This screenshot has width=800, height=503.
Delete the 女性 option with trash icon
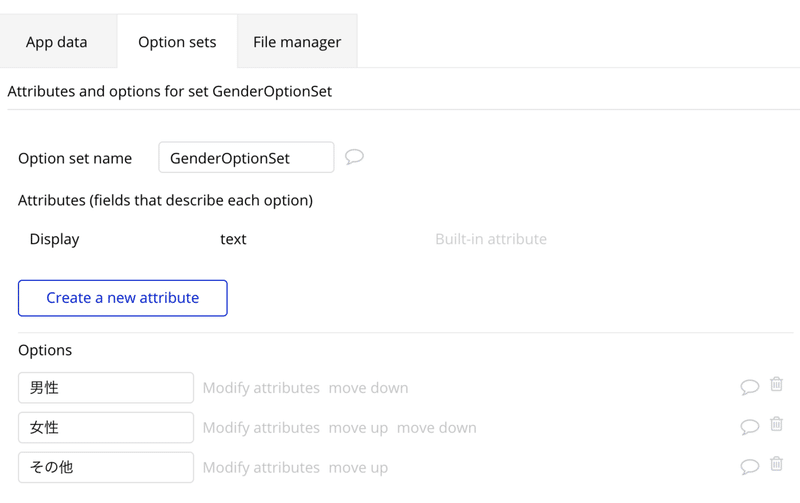coord(777,424)
